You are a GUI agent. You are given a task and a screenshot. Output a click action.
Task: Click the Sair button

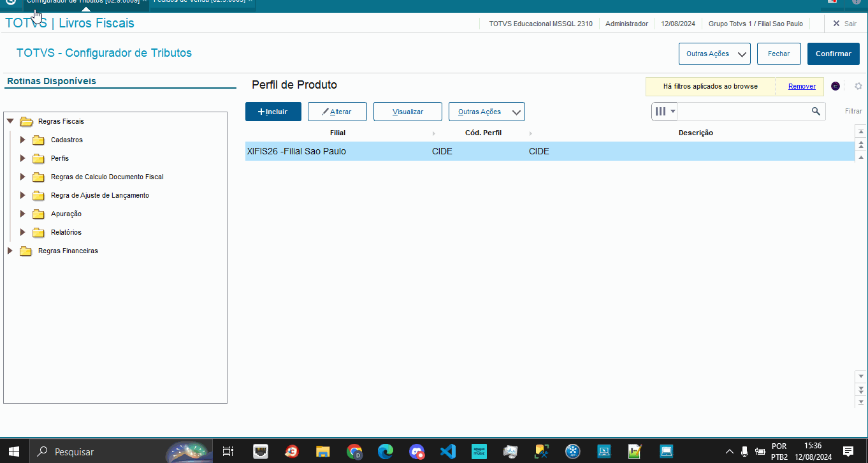coord(844,24)
